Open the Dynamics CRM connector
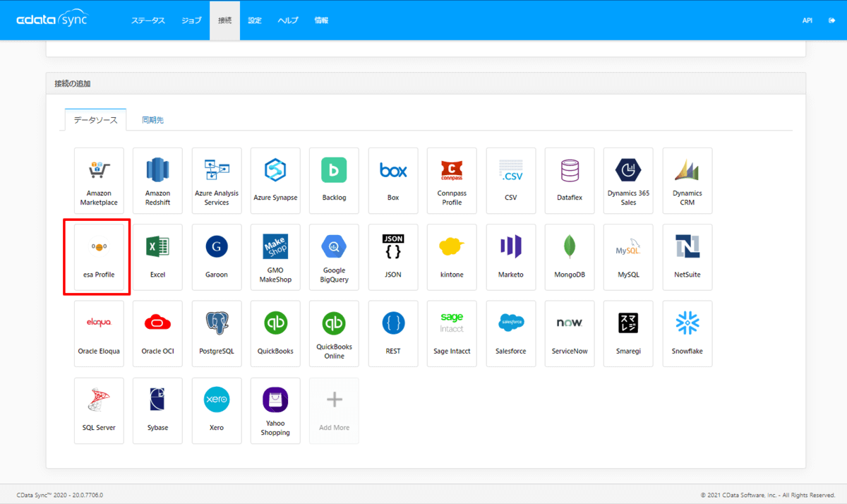Screen dimensions: 847x504 [687, 181]
